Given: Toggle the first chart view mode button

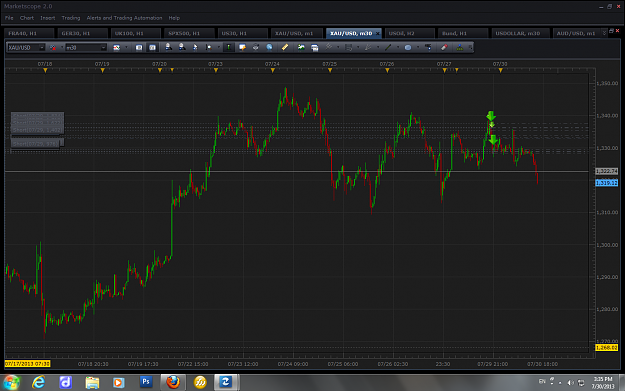Looking at the screenshot, I should click(139, 47).
